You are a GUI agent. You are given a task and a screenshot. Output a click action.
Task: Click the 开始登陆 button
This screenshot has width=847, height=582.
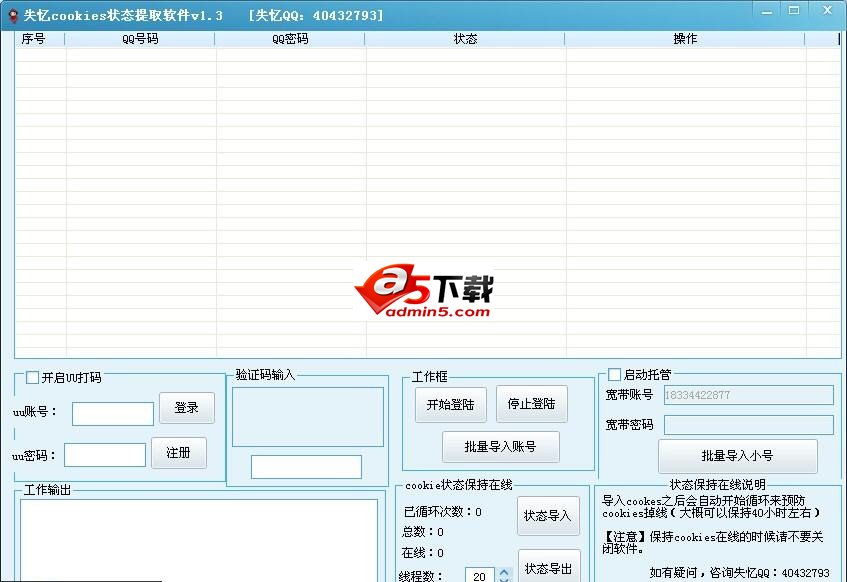pos(451,404)
